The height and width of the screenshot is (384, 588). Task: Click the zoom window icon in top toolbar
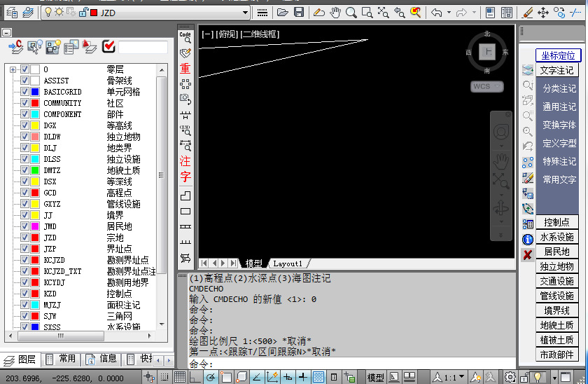pyautogui.click(x=367, y=13)
